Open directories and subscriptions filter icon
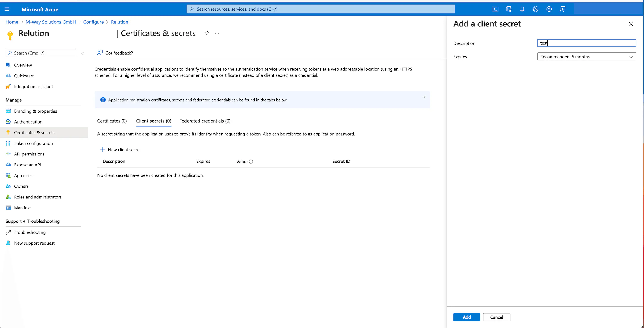Viewport: 644px width, 328px height. [508, 9]
